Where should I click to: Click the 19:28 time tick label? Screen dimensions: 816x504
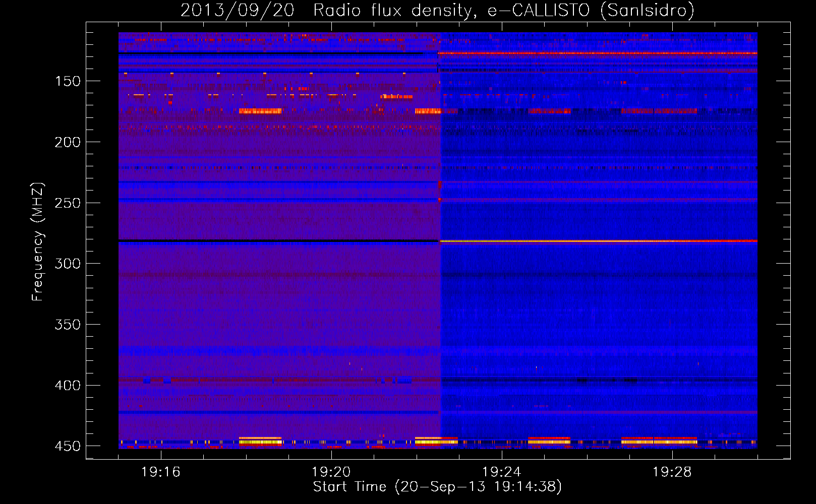(x=672, y=472)
